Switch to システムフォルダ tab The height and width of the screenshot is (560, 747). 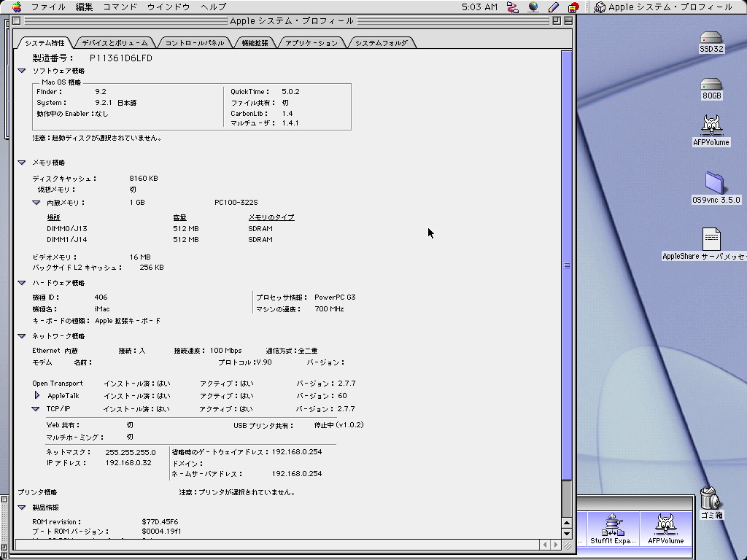(x=381, y=43)
